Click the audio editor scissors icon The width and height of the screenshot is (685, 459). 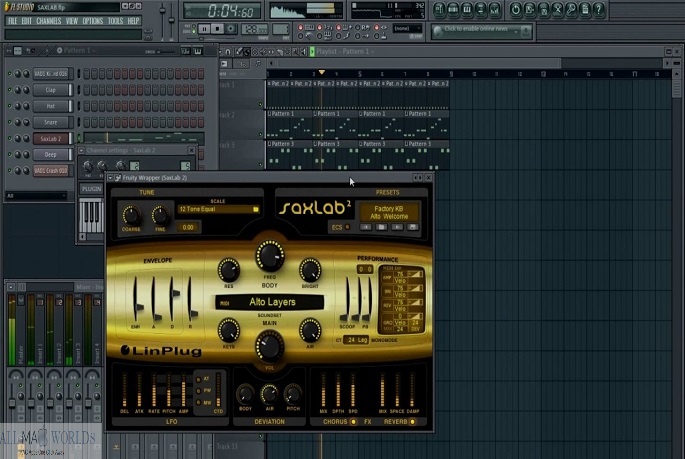557,10
